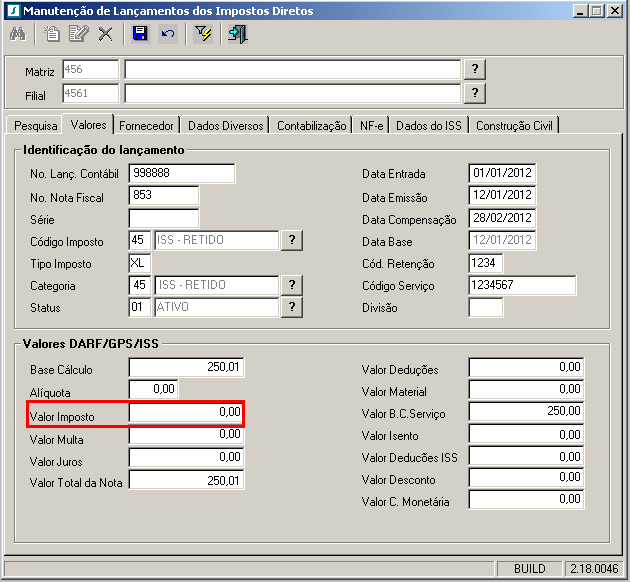Click the binoculars search icon

(18, 34)
